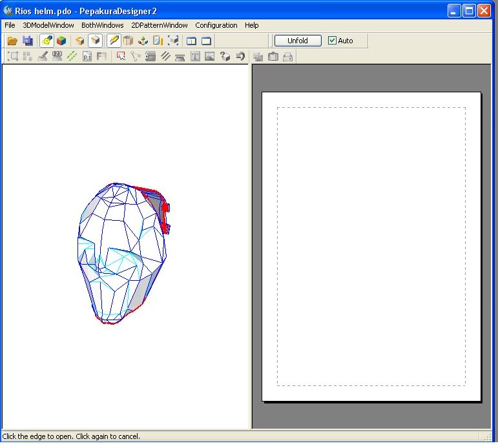
Task: Click the Open file folder icon
Action: pyautogui.click(x=12, y=41)
